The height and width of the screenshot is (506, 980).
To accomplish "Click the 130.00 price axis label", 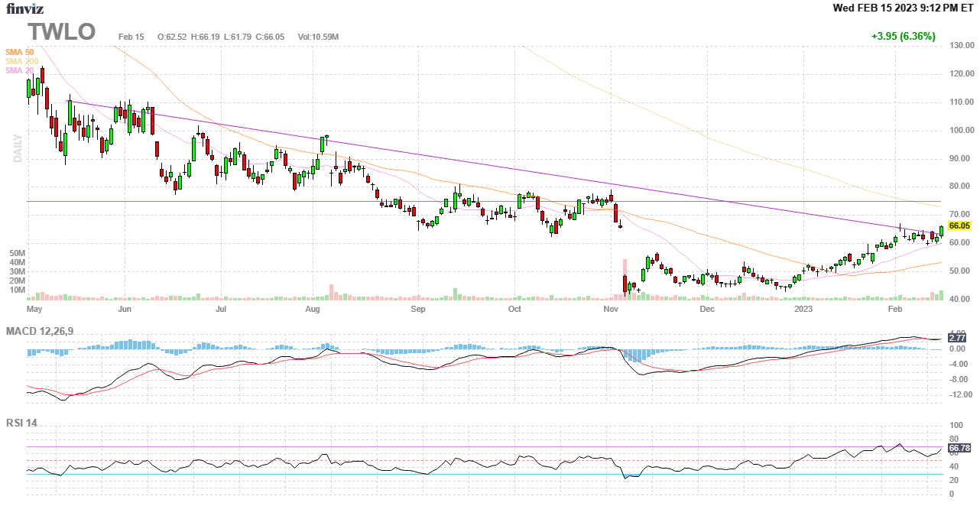I will click(961, 46).
